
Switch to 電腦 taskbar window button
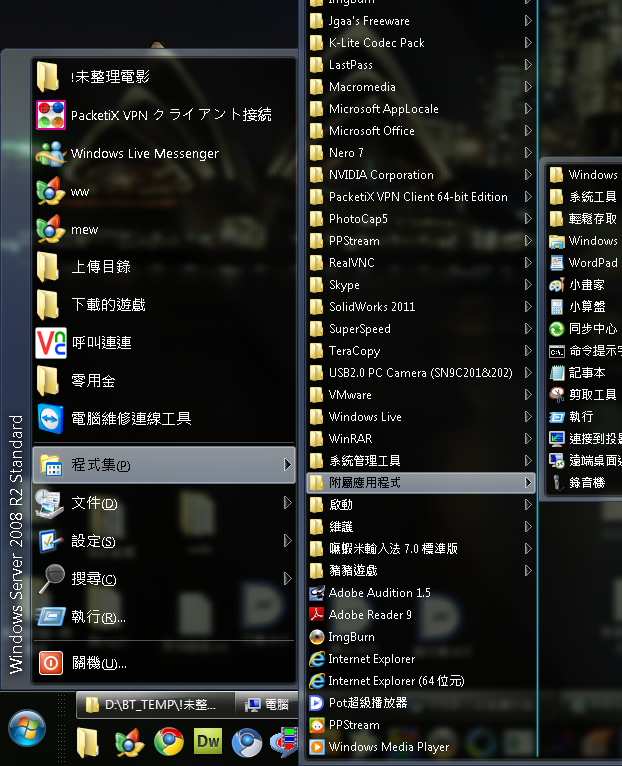267,705
